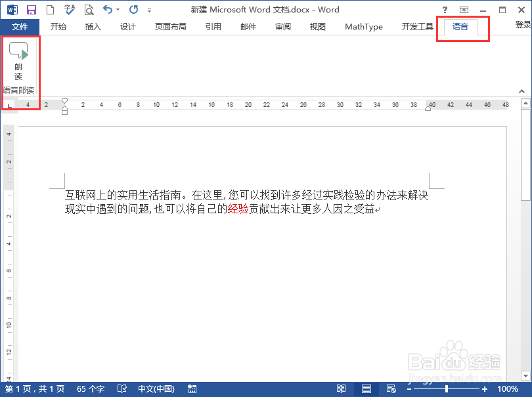The image size is (532, 397).
Task: Switch to the 审阅 Review tab
Action: (283, 27)
